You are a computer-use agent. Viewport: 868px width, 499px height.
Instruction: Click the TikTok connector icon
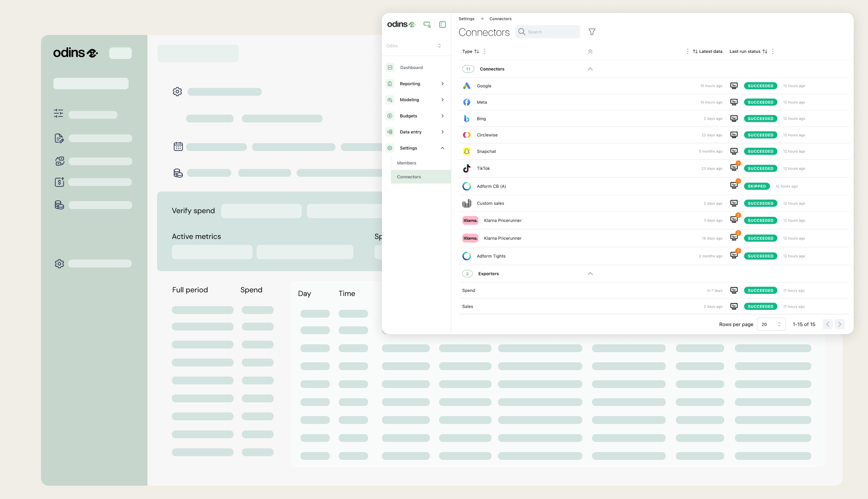[466, 168]
